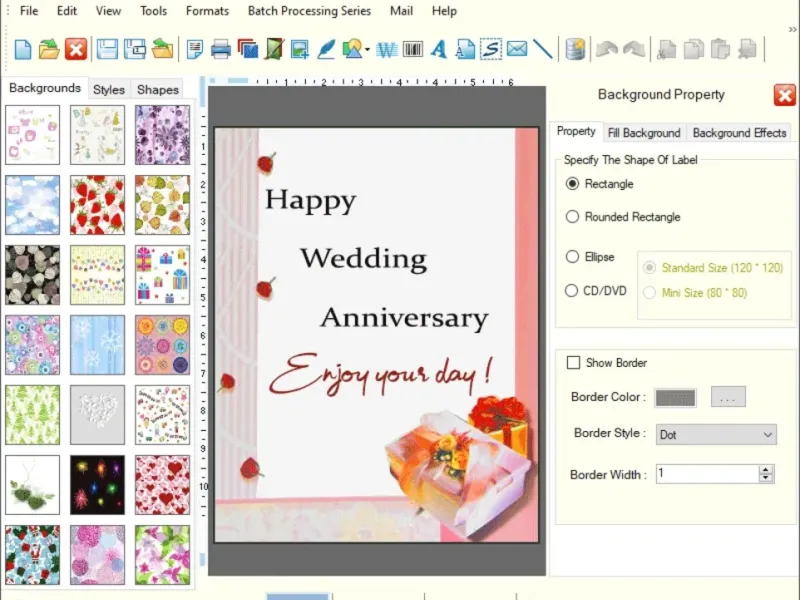Insert a barcode using the barcode icon

tap(412, 49)
